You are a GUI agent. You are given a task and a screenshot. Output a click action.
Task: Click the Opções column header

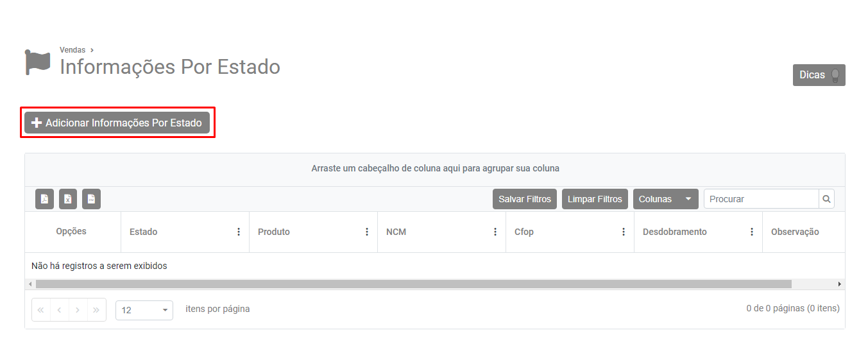(x=71, y=231)
